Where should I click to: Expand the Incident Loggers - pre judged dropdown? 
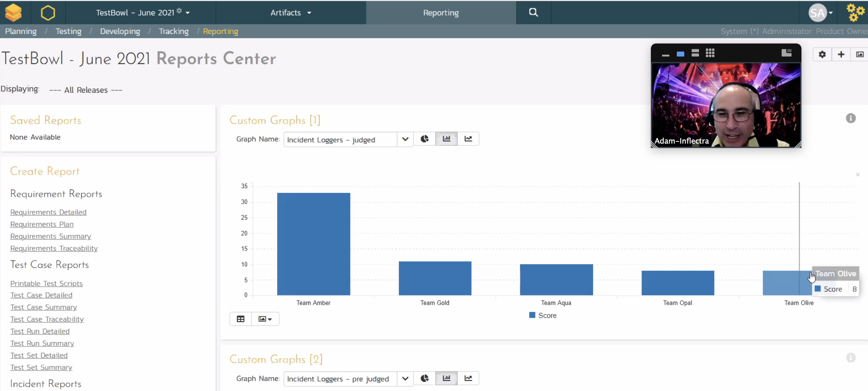pyautogui.click(x=405, y=379)
